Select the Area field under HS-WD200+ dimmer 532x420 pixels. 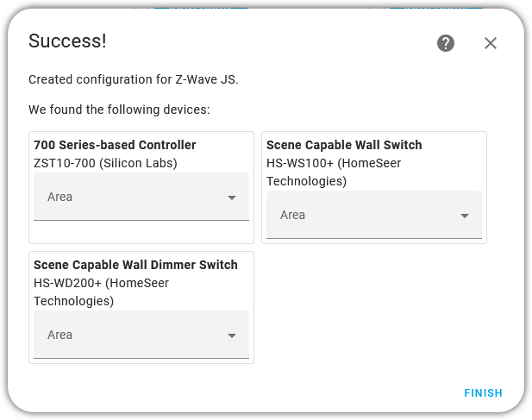click(129, 335)
